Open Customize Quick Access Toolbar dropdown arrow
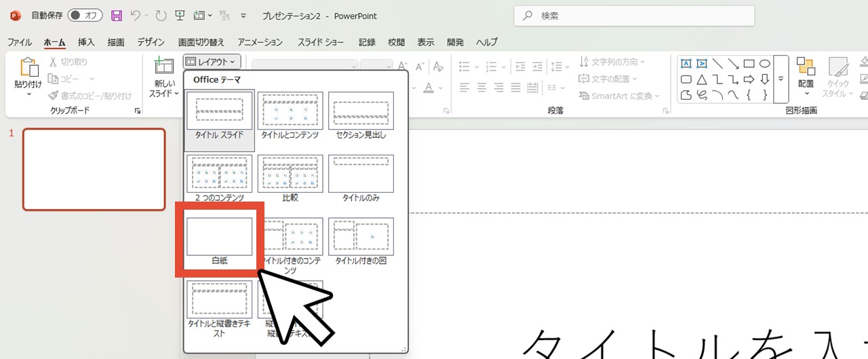The image size is (868, 359). click(x=243, y=16)
